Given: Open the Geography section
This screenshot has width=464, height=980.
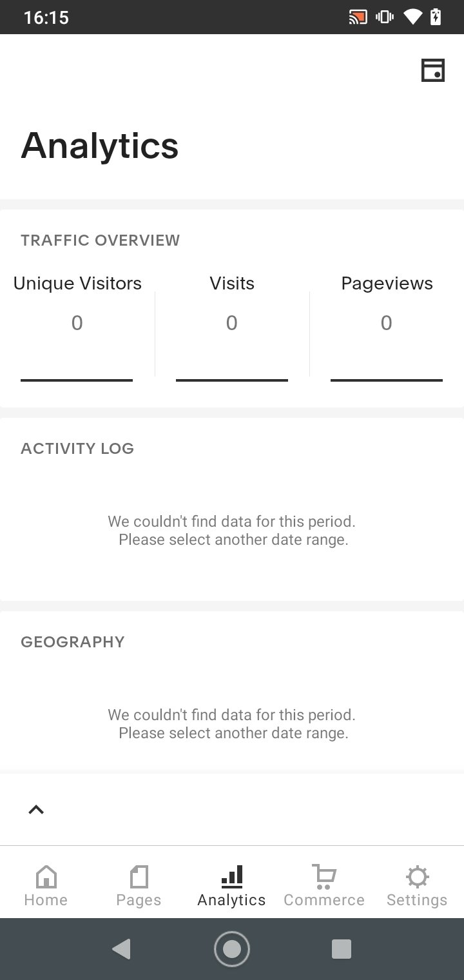Looking at the screenshot, I should 72,642.
